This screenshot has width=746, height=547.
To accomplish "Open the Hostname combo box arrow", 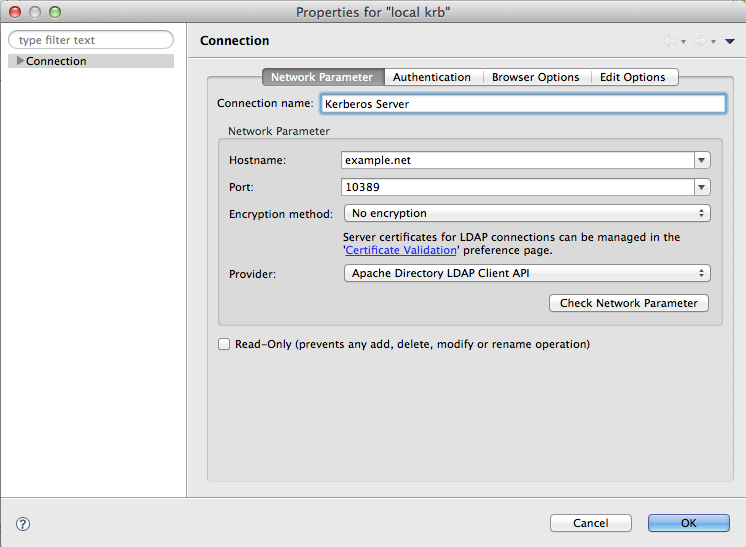I will click(x=702, y=160).
